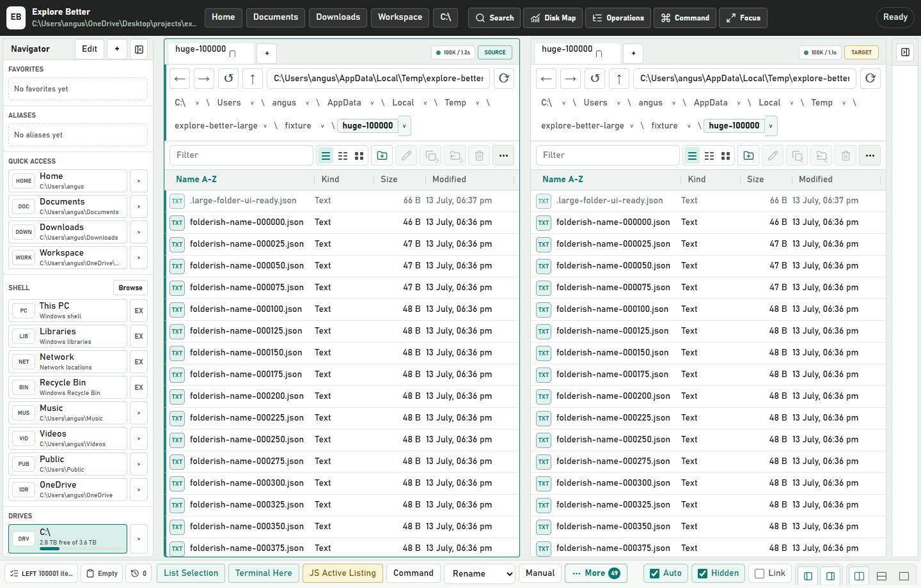Image resolution: width=921 pixels, height=588 pixels.
Task: Open the Documents top tab
Action: (x=276, y=17)
